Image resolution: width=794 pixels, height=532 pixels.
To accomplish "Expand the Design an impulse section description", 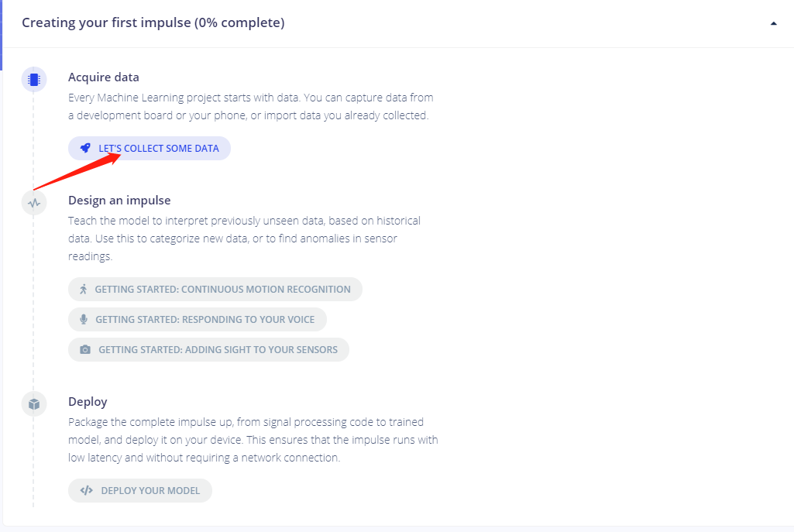I will (x=119, y=200).
